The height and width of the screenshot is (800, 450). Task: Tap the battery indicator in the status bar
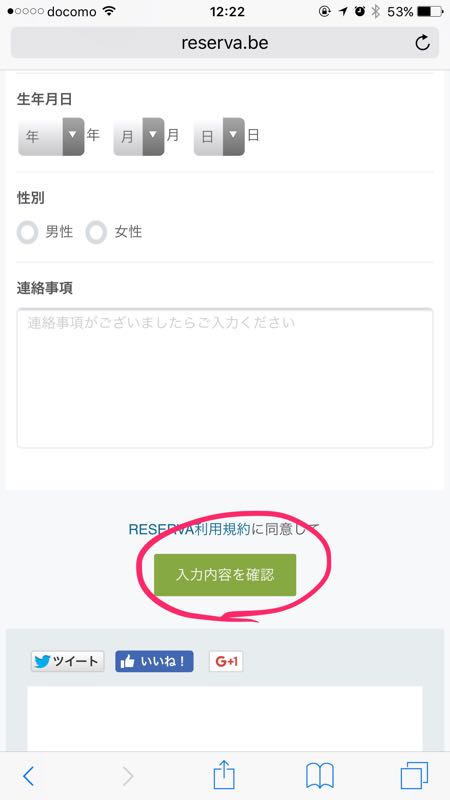(430, 11)
